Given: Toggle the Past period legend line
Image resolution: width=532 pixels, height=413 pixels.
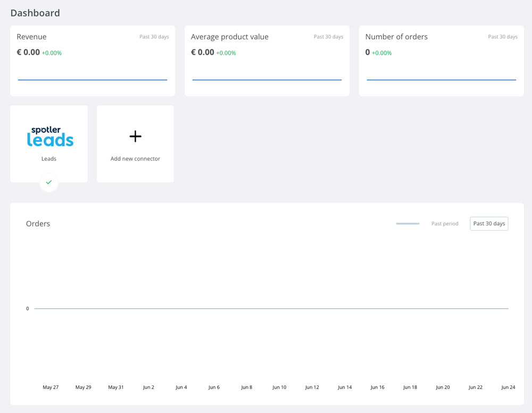Looking at the screenshot, I should (408, 223).
